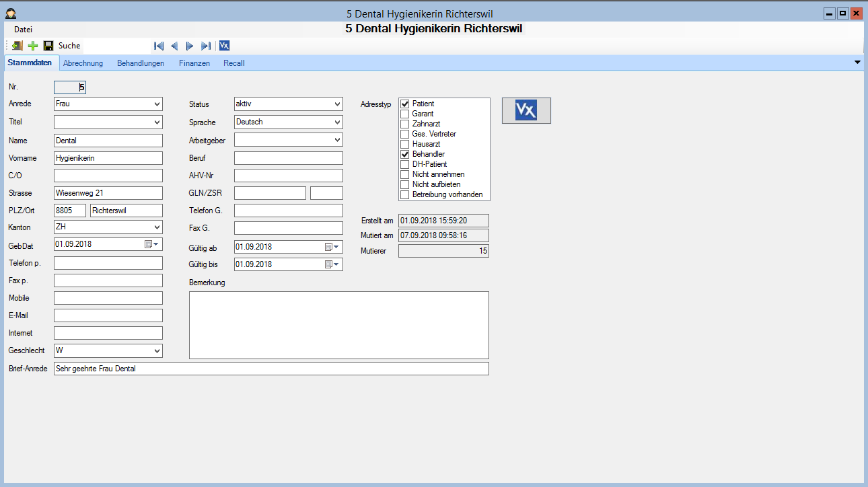
Task: Click the Internet field
Action: point(108,333)
